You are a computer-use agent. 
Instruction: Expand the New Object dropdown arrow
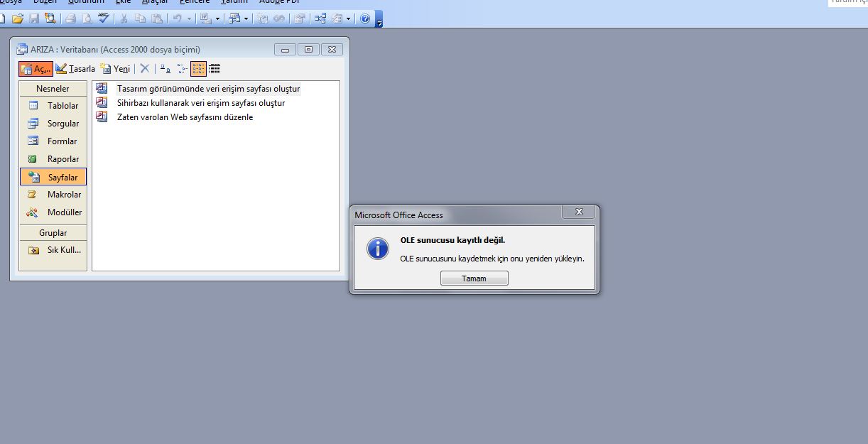(348, 18)
